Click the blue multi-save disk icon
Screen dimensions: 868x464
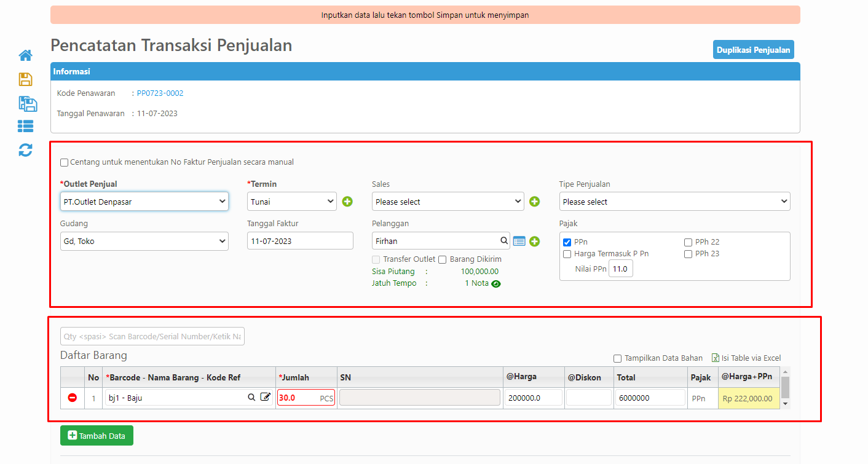27,103
